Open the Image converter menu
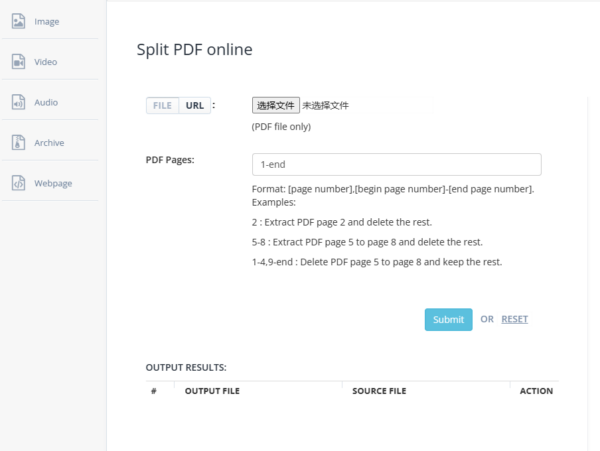This screenshot has width=600, height=451. (x=47, y=21)
